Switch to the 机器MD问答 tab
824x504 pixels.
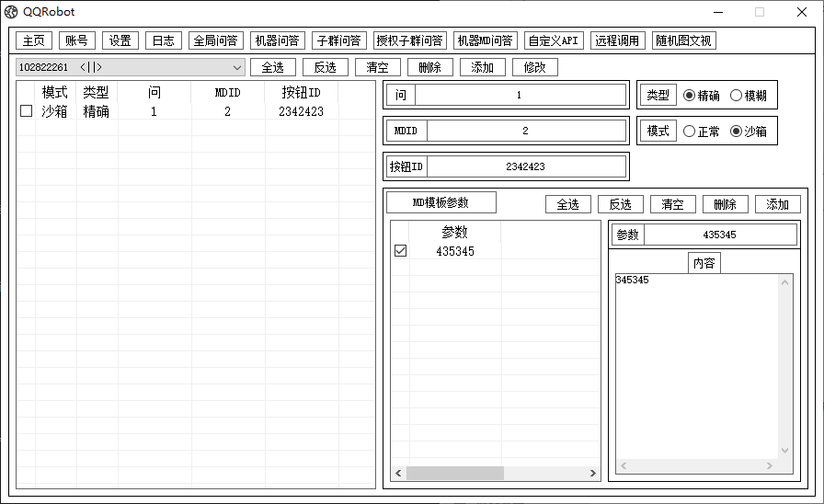click(485, 40)
